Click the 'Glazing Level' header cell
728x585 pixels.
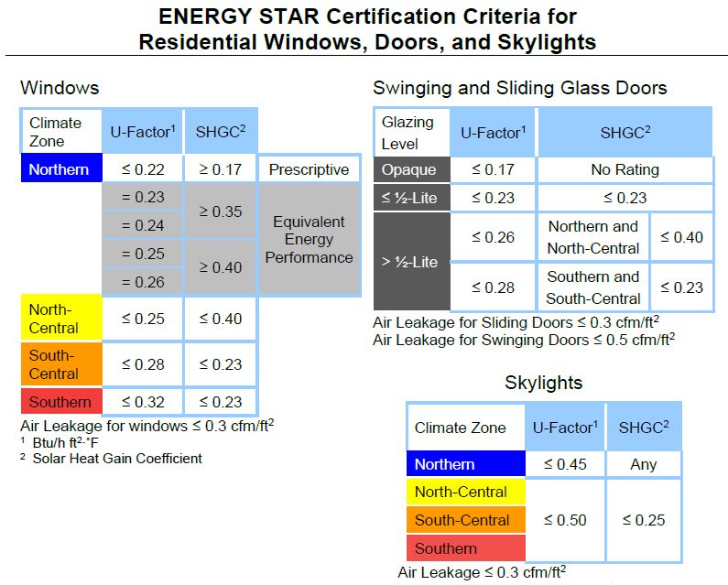coord(412,133)
